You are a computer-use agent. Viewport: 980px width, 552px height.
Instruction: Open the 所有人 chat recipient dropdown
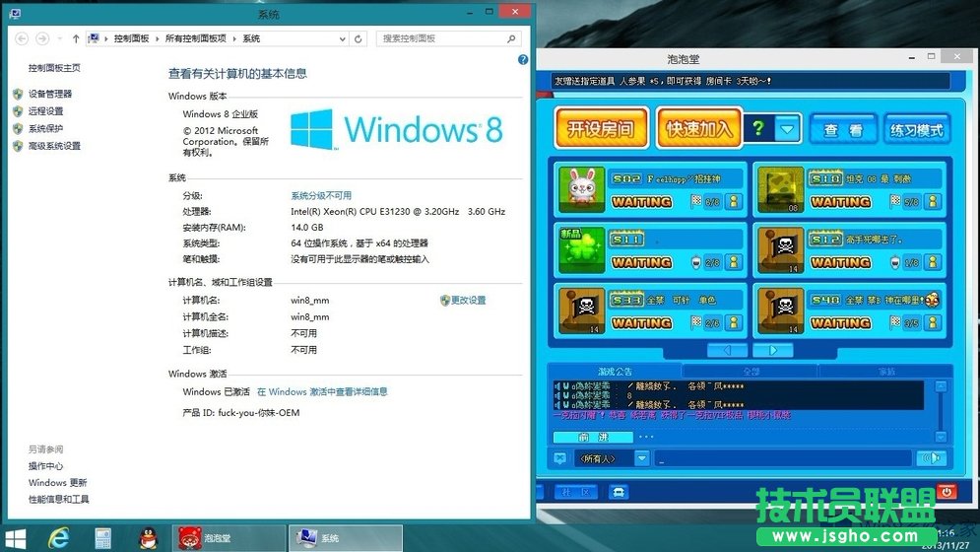642,458
